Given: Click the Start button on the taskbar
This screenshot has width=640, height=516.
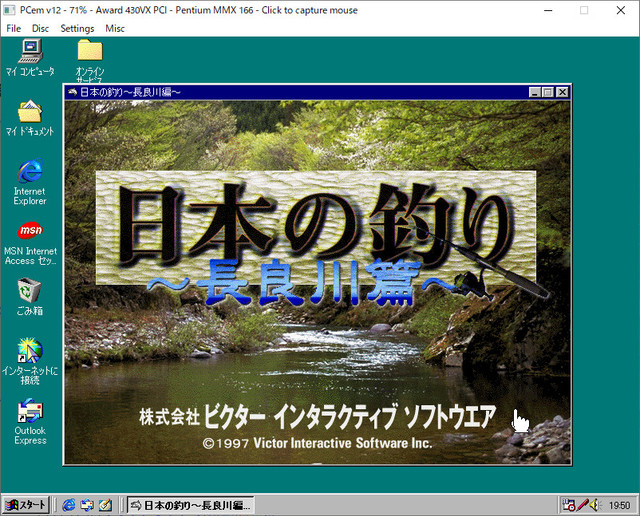Looking at the screenshot, I should (25, 505).
